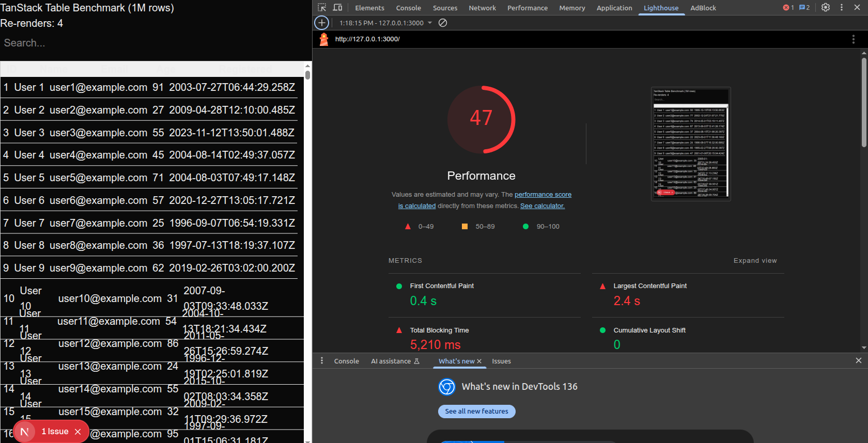This screenshot has height=443, width=868.
Task: Follow the performance score link
Action: [x=543, y=195]
